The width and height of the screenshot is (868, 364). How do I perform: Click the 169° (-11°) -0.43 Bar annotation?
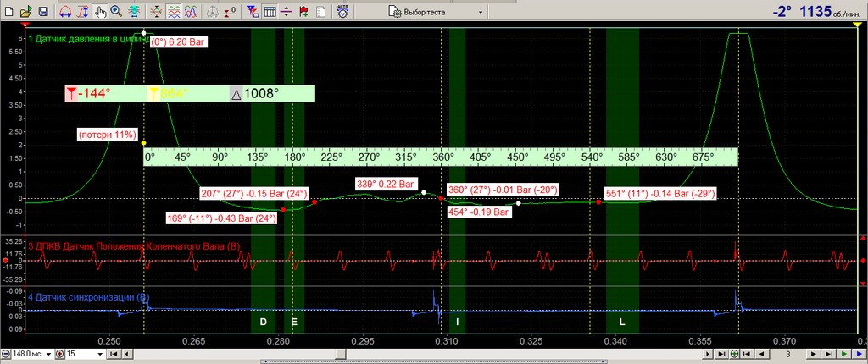click(x=221, y=218)
